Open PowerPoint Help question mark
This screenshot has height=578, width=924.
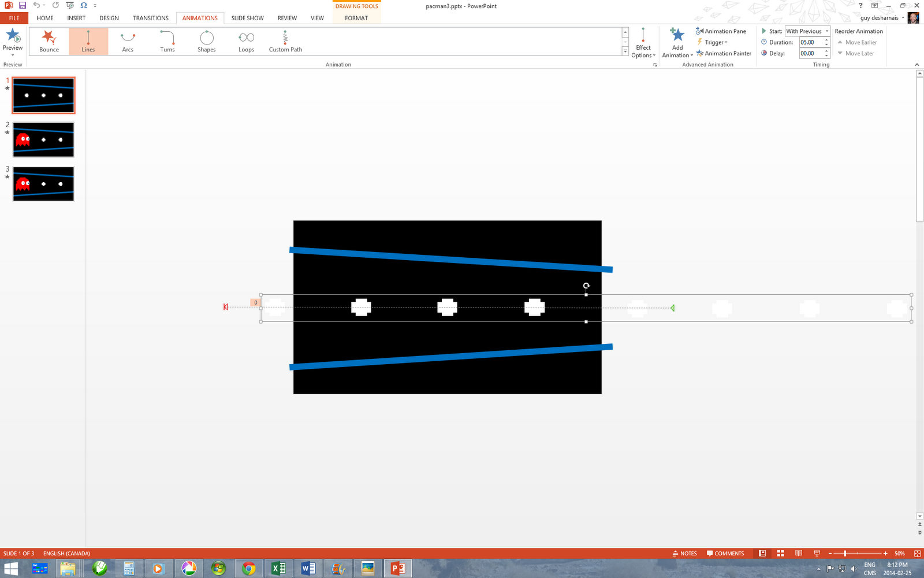(860, 5)
